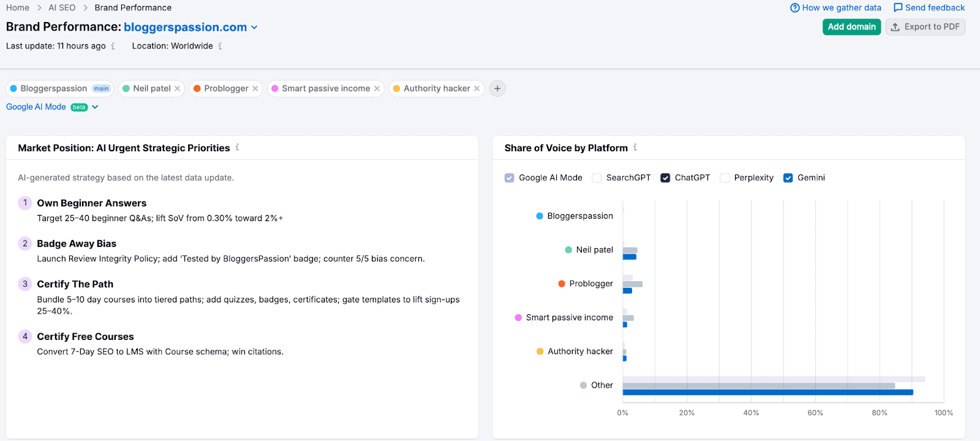
Task: Open the bloggerspassion.com domain dropdown chevron
Action: (x=254, y=28)
